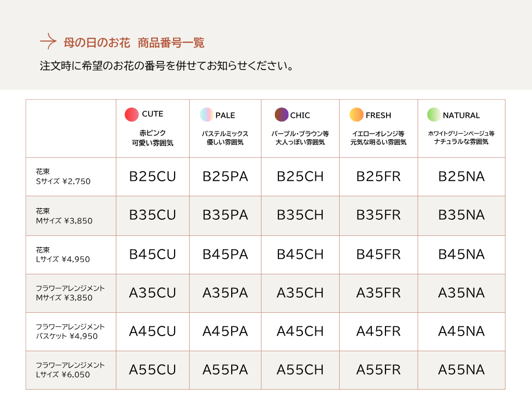
Task: Click the 赤ピンク 可愛い雰囲気 description
Action: 152,138
